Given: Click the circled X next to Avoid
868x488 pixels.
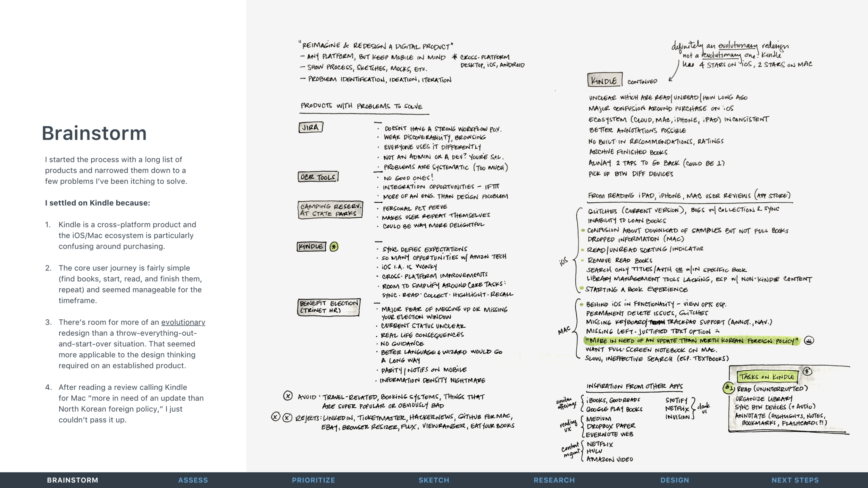Looking at the screenshot, I should coord(288,396).
